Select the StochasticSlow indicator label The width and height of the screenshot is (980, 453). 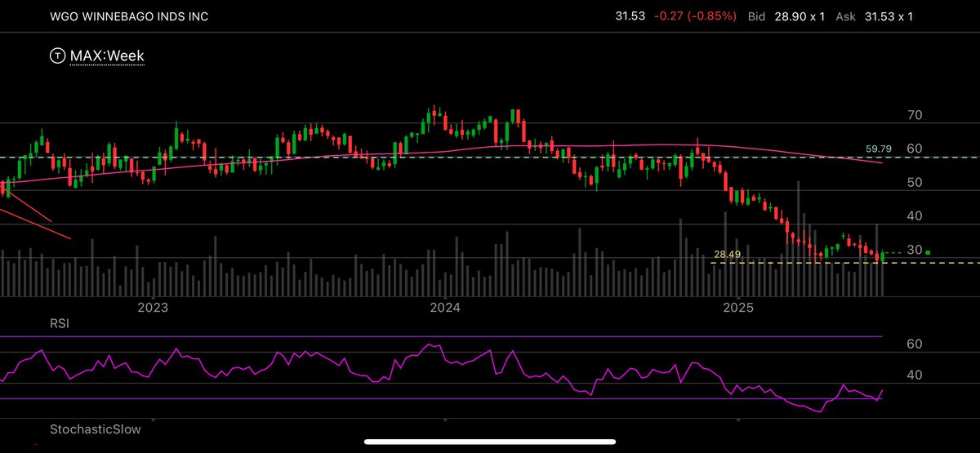click(x=96, y=429)
